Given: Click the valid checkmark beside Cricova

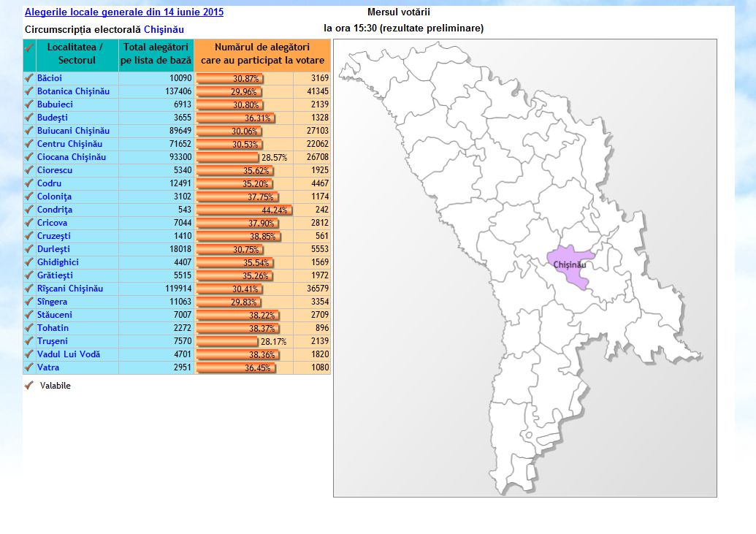Looking at the screenshot, I should coord(29,222).
